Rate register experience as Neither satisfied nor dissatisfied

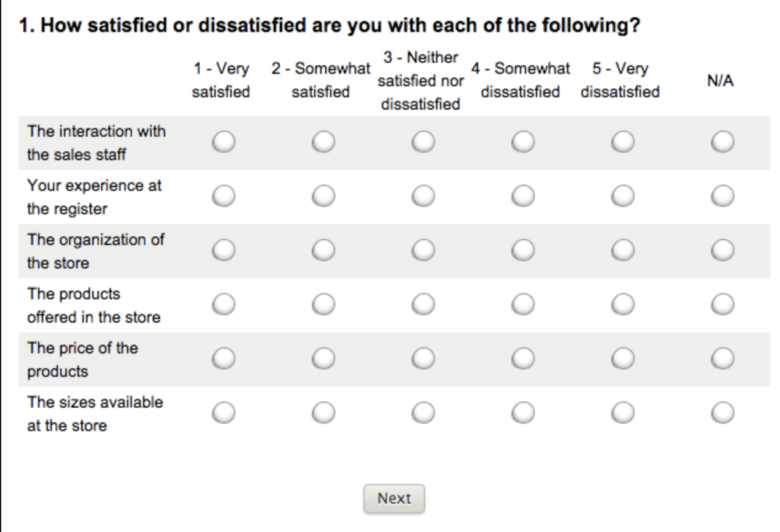423,196
